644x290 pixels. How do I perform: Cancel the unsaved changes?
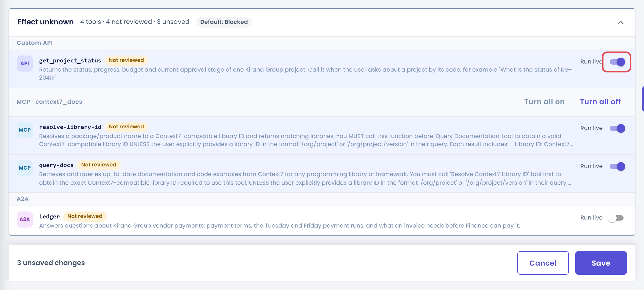(x=543, y=263)
